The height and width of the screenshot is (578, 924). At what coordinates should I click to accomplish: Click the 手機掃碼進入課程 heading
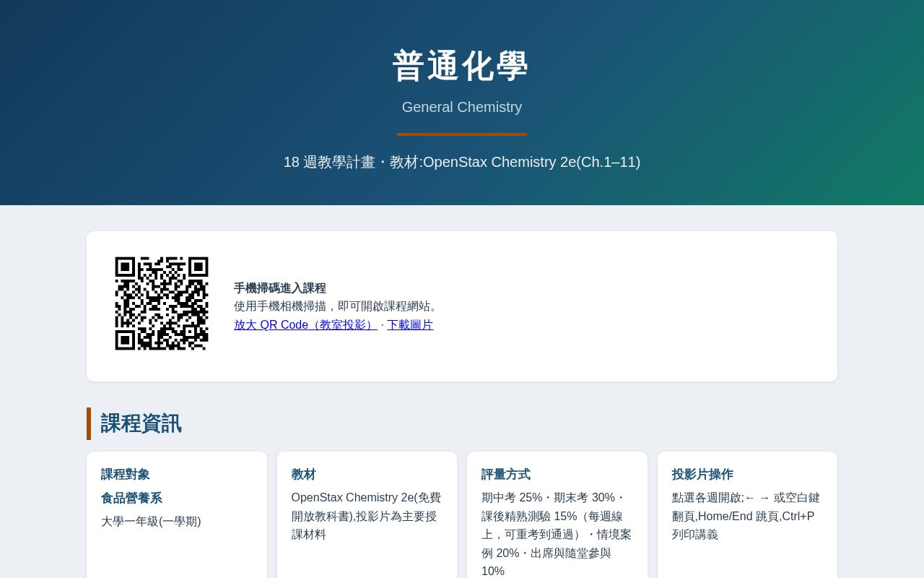click(280, 288)
